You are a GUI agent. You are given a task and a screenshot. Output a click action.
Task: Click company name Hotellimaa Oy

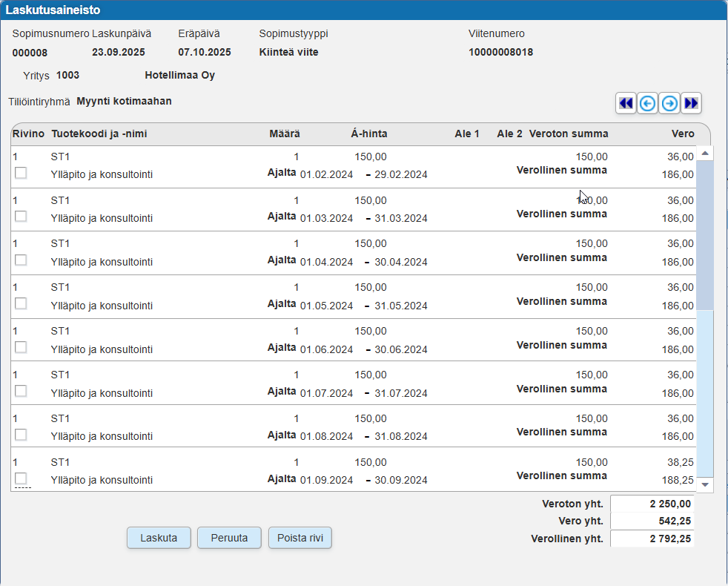click(x=179, y=75)
